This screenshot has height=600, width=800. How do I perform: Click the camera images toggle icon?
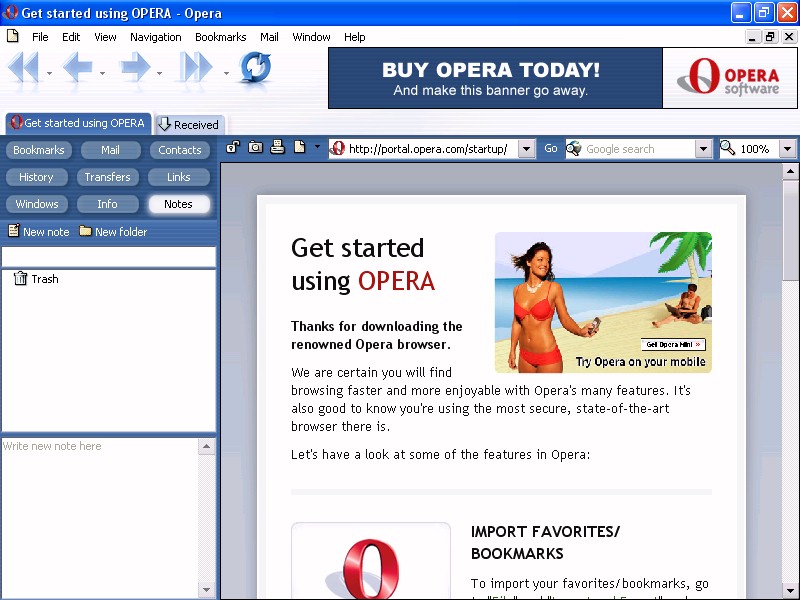pyautogui.click(x=255, y=148)
